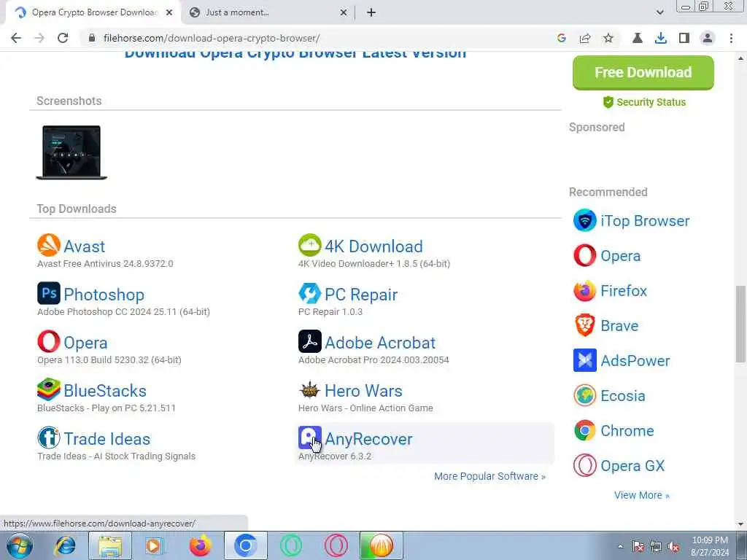Open the Avast title link
This screenshot has width=747, height=560.
[x=85, y=246]
